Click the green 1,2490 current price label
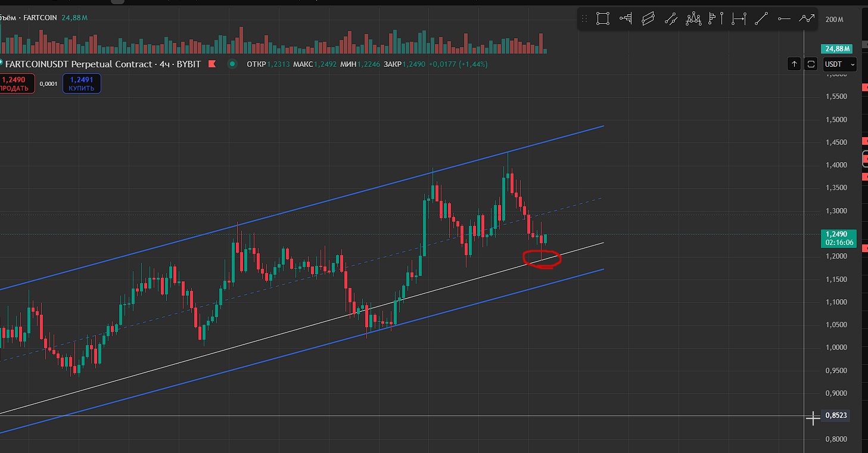Viewport: 868px width, 453px height. coord(838,238)
